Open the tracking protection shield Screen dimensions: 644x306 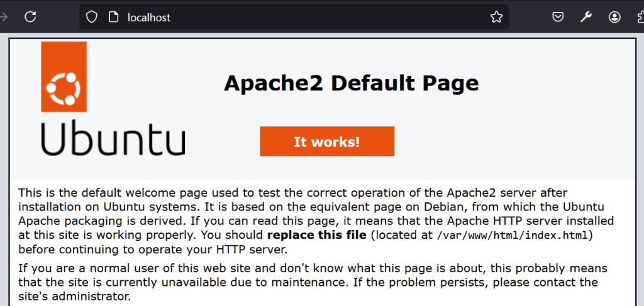(x=92, y=17)
